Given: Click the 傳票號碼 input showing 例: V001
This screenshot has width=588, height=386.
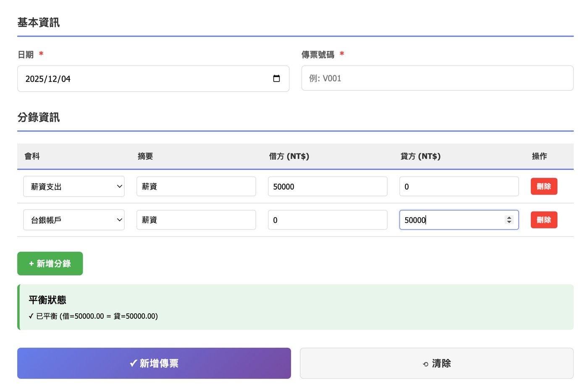Looking at the screenshot, I should point(437,78).
